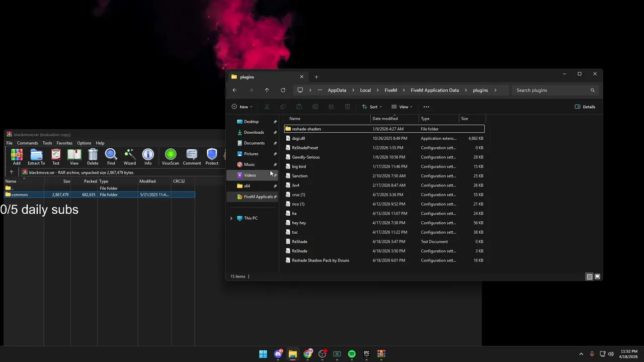Open the Commands menu in WinRAR
Viewport: 644px width, 362px height.
[27, 143]
